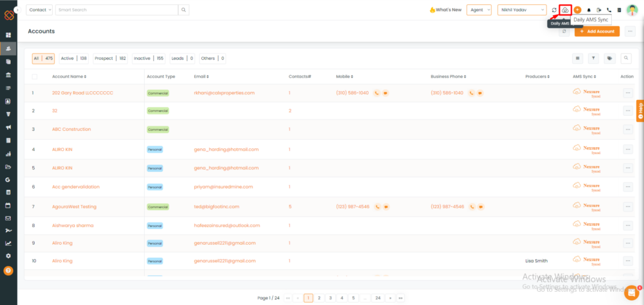644x305 pixels.
Task: Click the refresh button left of Add Account
Action: click(564, 31)
